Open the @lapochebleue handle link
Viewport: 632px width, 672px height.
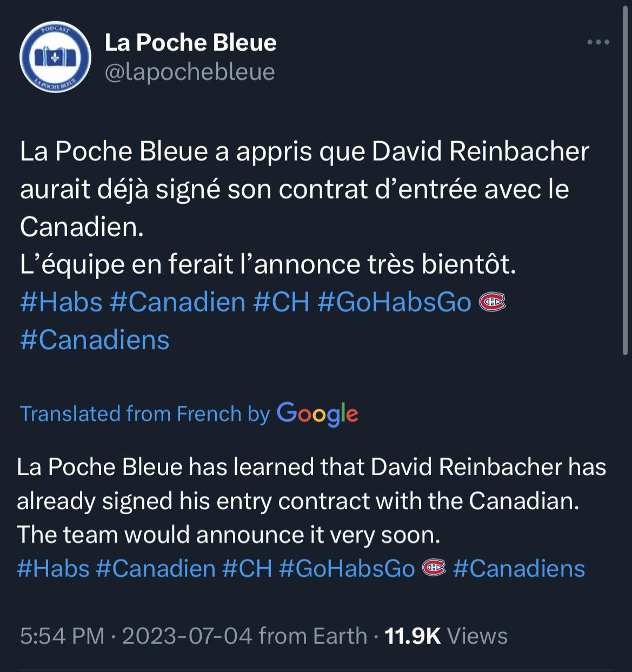[189, 72]
